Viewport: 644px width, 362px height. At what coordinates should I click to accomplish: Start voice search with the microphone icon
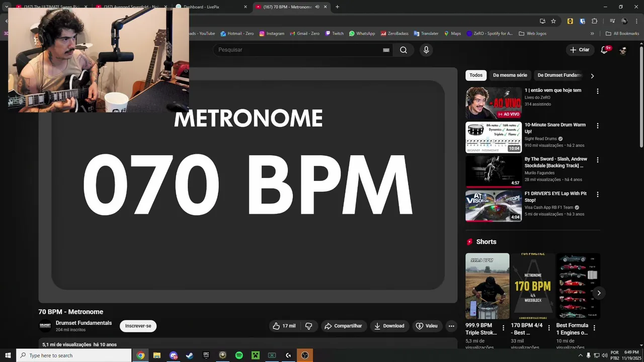point(426,50)
